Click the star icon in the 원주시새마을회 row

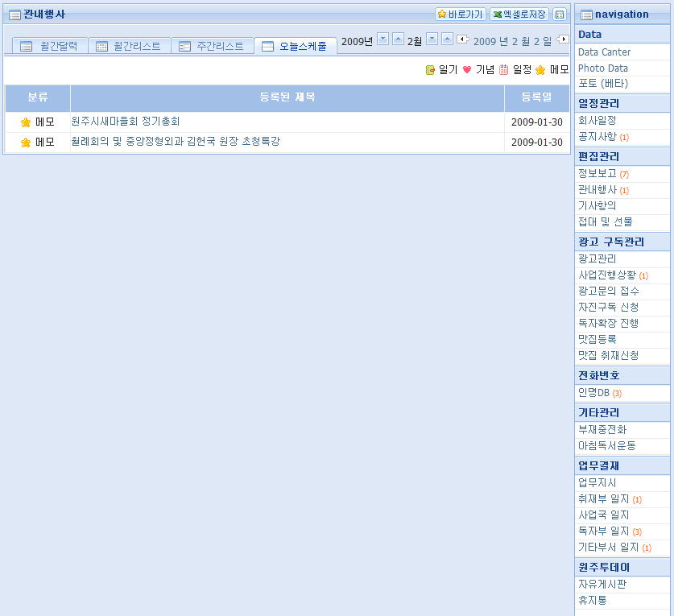26,122
